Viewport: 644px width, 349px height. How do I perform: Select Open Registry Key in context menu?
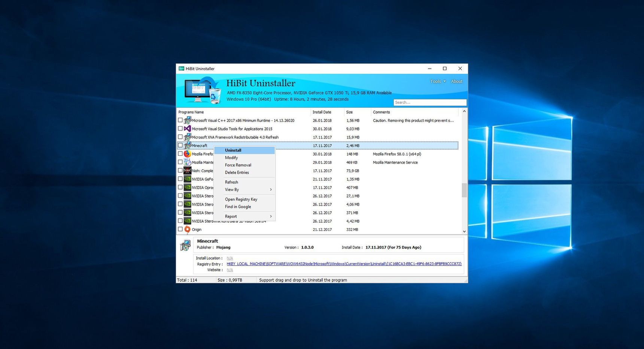244,199
